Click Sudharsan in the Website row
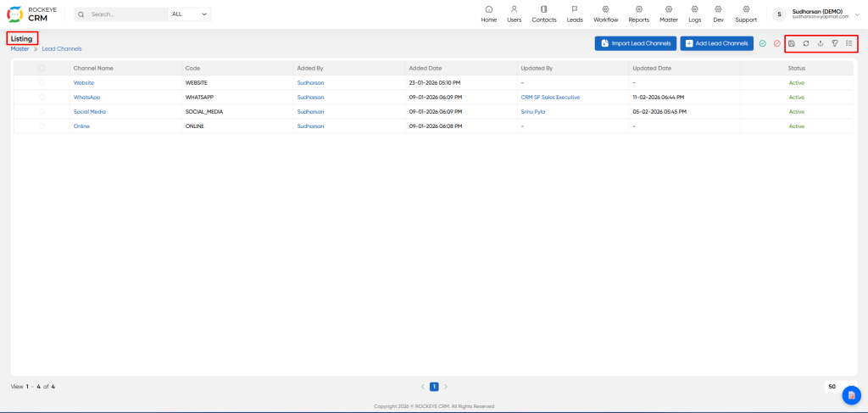This screenshot has width=868, height=413. [310, 82]
